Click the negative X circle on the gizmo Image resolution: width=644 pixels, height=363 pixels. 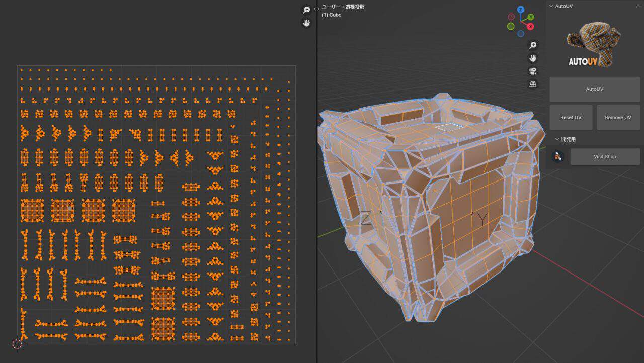click(511, 17)
